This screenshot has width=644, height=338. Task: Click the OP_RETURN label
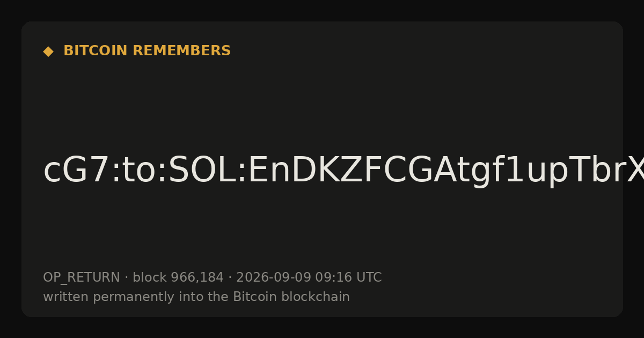coord(81,278)
